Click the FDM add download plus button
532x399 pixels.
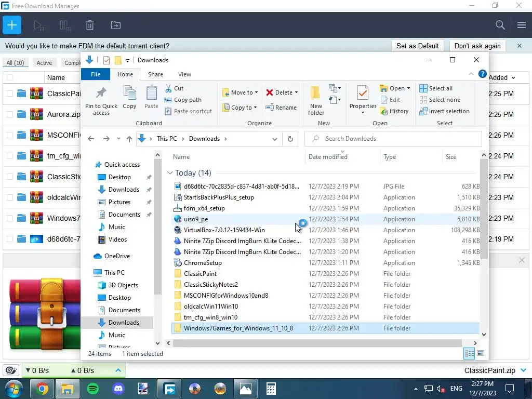(12, 25)
